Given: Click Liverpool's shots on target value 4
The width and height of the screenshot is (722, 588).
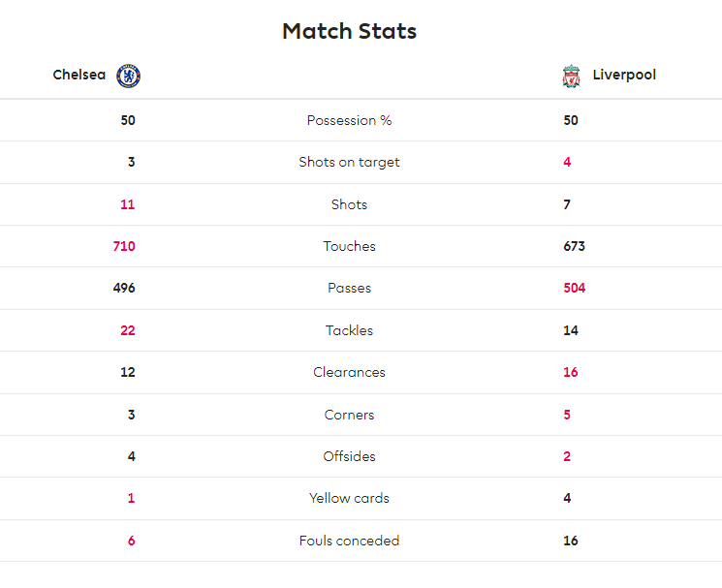Looking at the screenshot, I should pos(567,162).
